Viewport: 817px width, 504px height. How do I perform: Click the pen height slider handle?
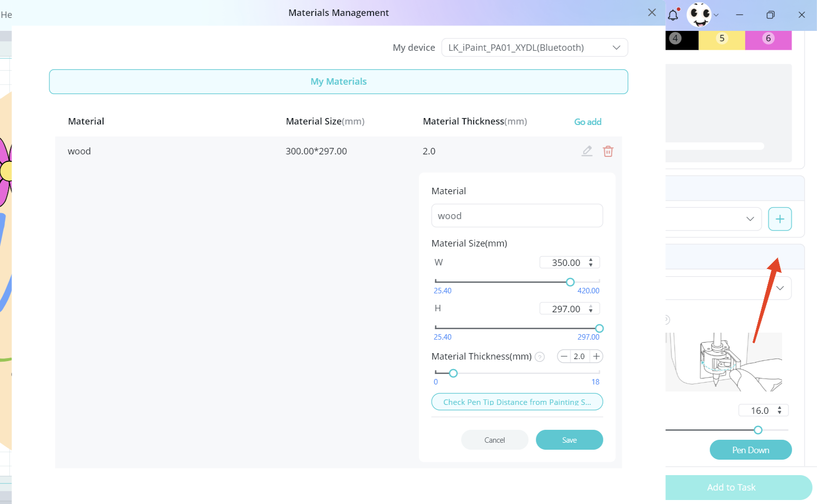coord(758,430)
